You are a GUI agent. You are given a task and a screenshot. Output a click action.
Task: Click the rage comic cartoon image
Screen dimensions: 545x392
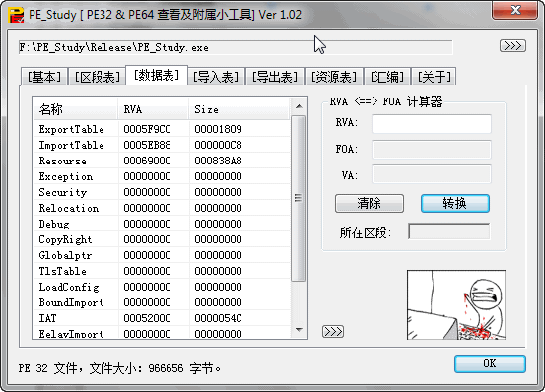(456, 305)
